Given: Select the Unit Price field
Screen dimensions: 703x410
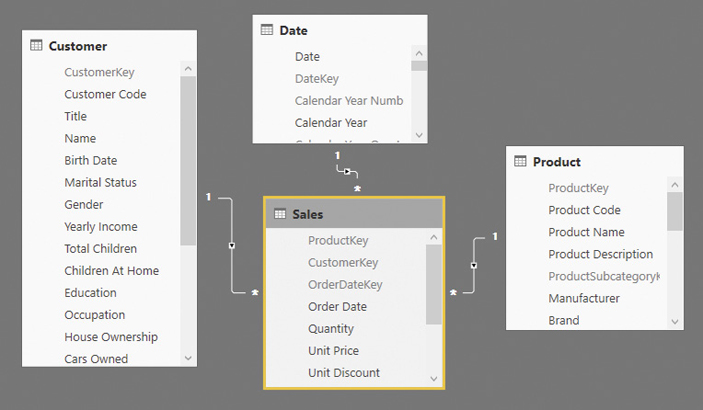Looking at the screenshot, I should pos(334,350).
